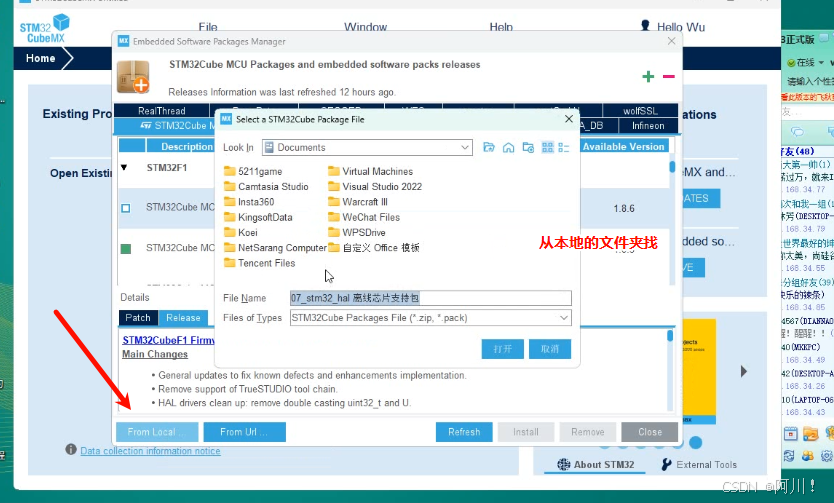
Task: Close the Select a STM32Cube Package File dialog
Action: click(x=569, y=119)
